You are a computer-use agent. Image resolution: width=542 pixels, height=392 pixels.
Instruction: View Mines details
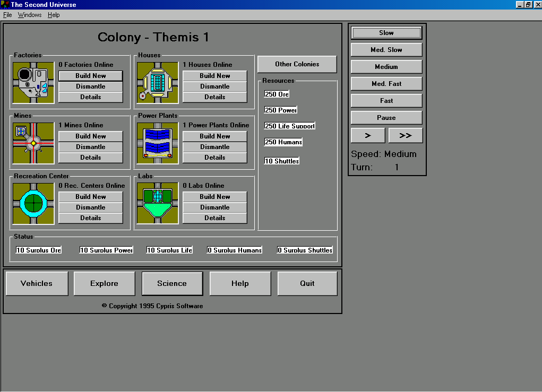click(x=91, y=158)
